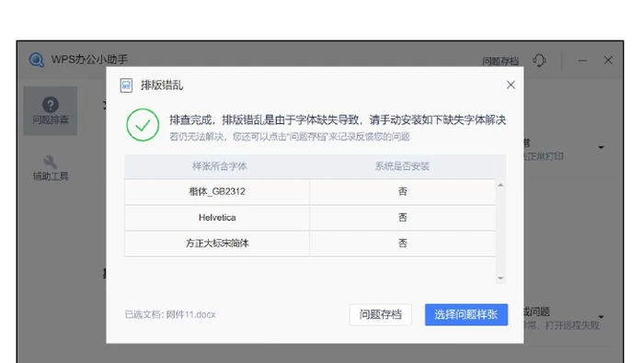Click 问题存档 in the title bar
This screenshot has height=363, width=644.
tap(500, 62)
